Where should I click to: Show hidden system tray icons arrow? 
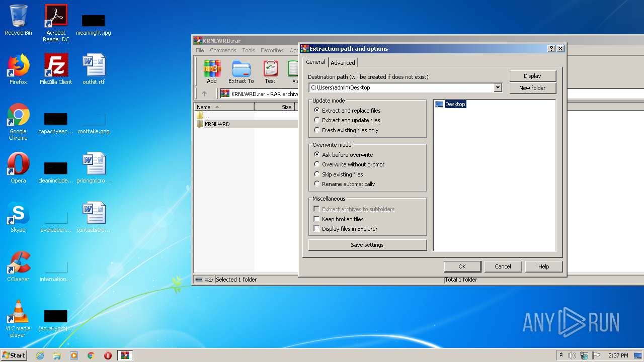click(x=561, y=355)
